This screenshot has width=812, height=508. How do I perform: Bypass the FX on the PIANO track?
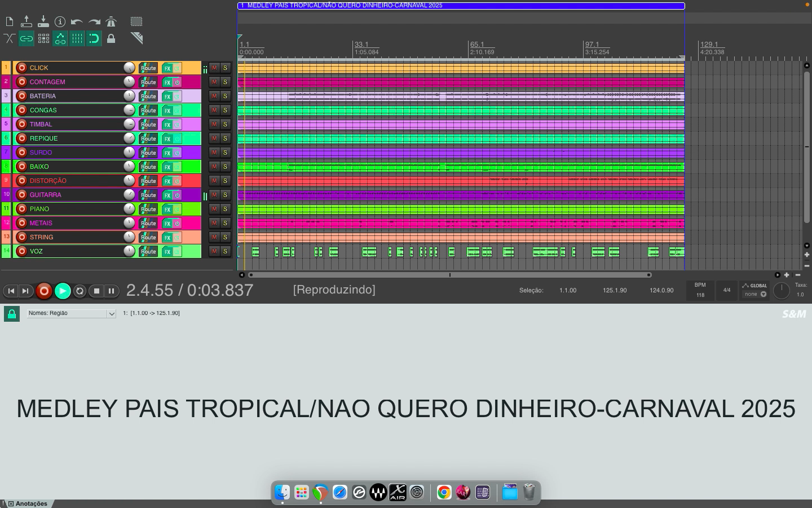(177, 209)
